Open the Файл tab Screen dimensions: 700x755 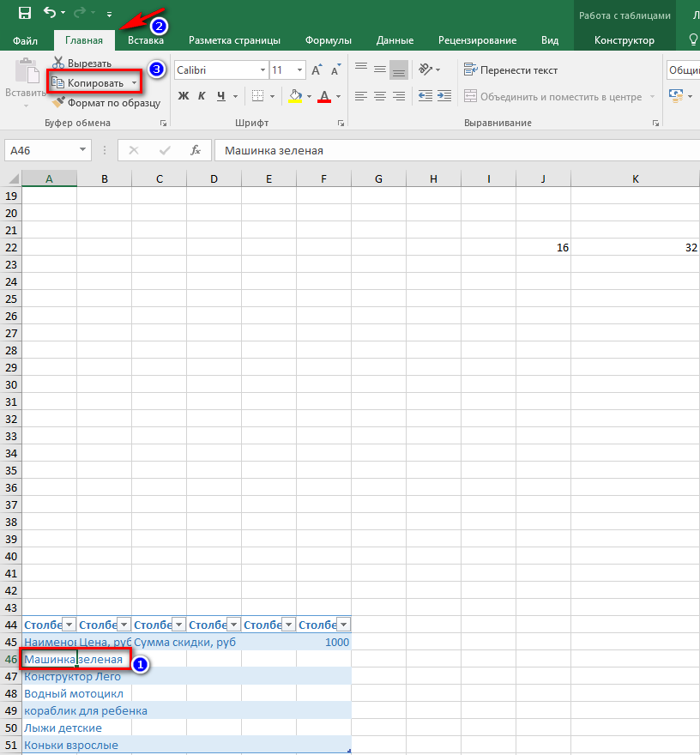click(x=25, y=40)
